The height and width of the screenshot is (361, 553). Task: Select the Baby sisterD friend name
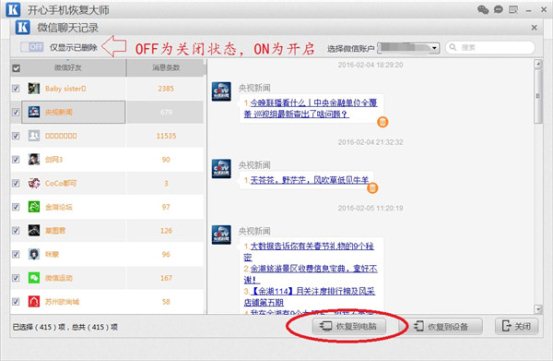pyautogui.click(x=66, y=88)
